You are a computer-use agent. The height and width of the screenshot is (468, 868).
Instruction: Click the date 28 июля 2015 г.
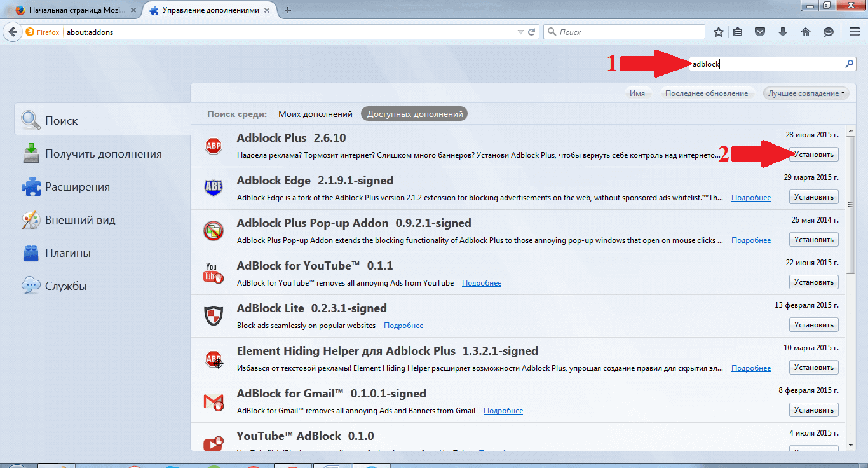click(812, 135)
